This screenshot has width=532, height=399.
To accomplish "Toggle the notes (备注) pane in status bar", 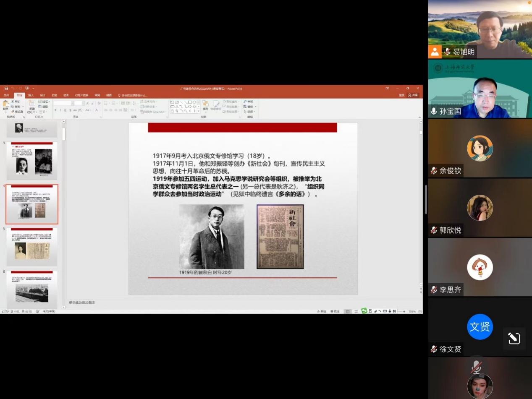I will coord(321,311).
